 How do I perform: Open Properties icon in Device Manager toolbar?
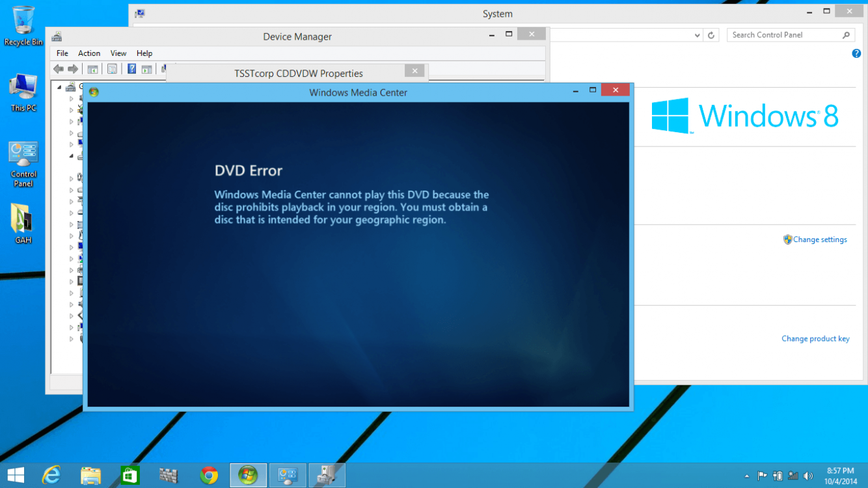(x=113, y=69)
